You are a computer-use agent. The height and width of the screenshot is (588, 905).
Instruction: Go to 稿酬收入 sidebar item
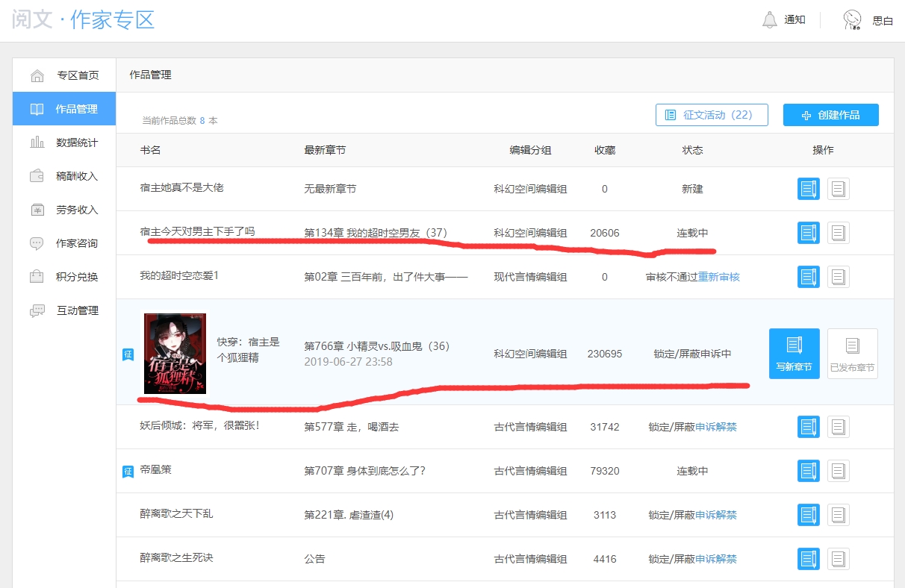[77, 176]
